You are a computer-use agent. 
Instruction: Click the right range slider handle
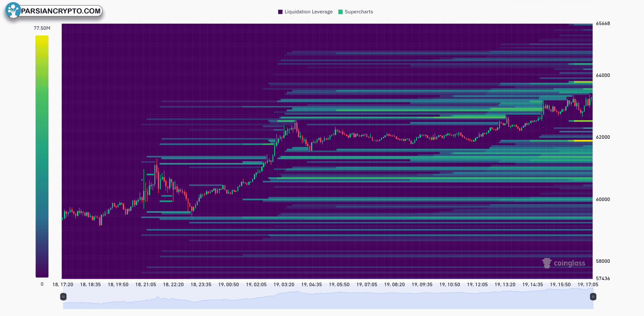(x=593, y=297)
